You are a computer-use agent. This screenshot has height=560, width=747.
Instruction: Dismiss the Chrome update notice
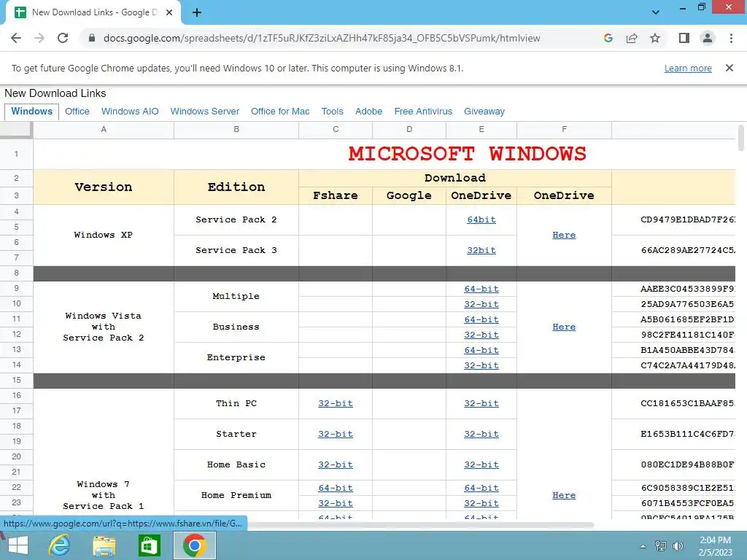click(729, 68)
